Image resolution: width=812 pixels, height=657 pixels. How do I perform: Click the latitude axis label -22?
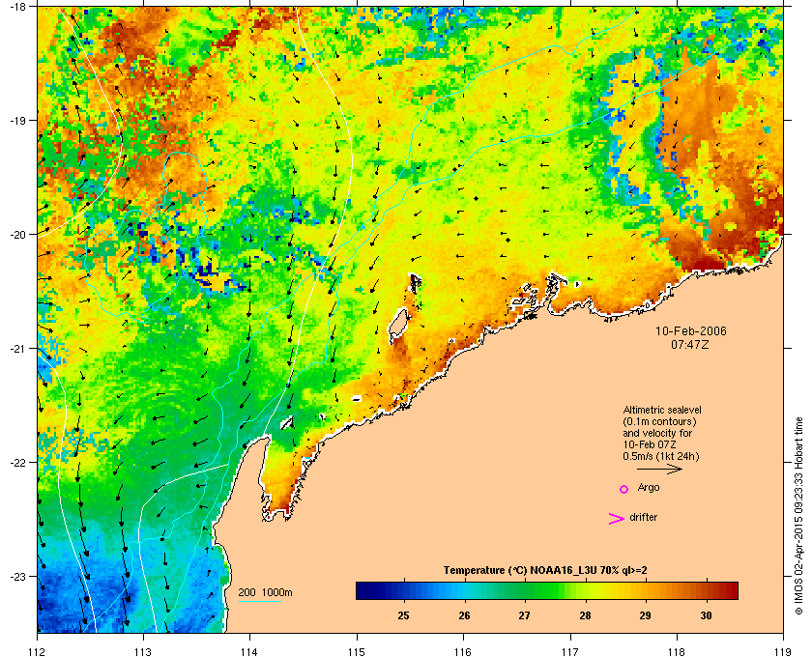click(x=17, y=463)
